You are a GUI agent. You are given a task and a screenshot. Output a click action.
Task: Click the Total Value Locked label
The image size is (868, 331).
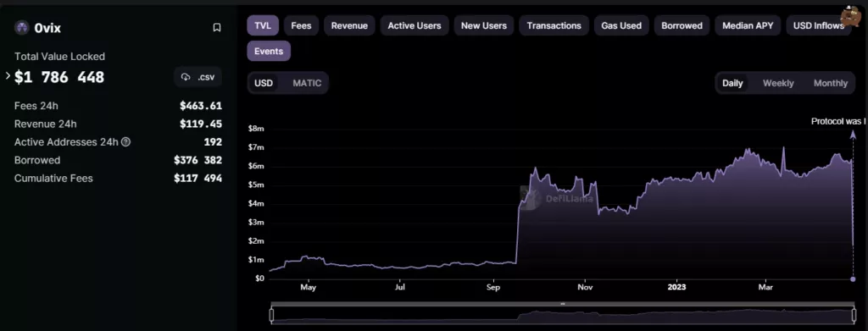60,57
